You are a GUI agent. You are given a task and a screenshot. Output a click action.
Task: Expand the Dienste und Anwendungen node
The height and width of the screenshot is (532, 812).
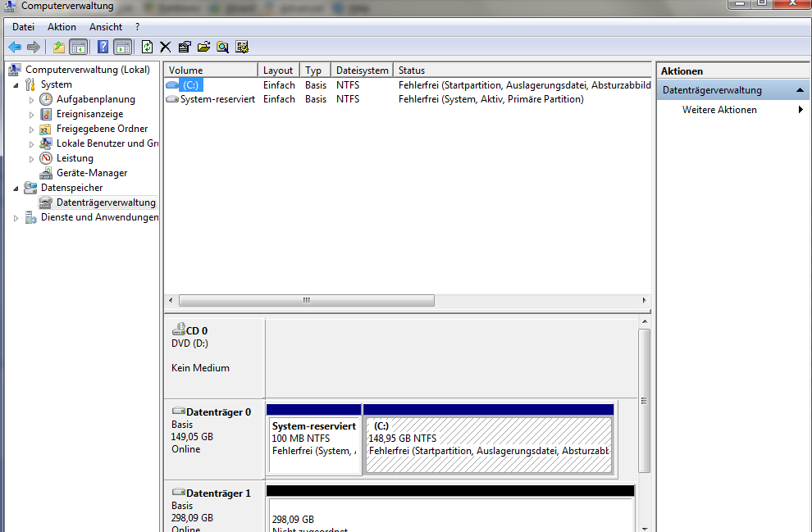point(16,218)
